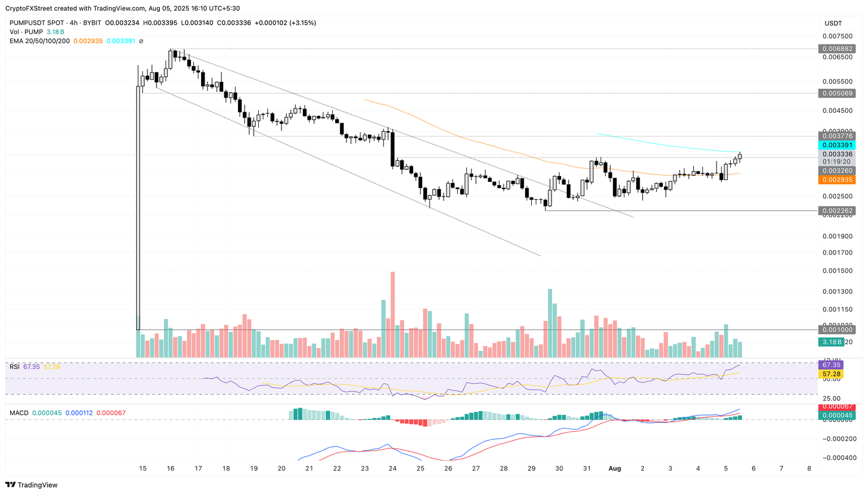Click the 0.001000 price level label
Image resolution: width=868 pixels, height=494 pixels.
tap(837, 330)
